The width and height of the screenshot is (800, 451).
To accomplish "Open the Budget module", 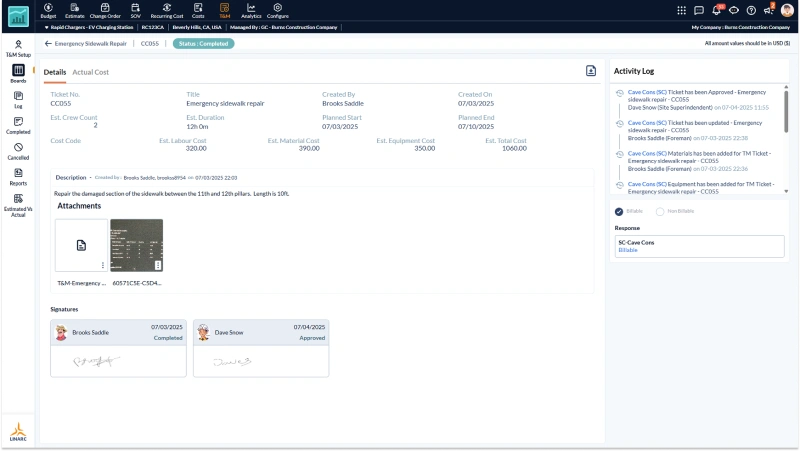I will (48, 11).
